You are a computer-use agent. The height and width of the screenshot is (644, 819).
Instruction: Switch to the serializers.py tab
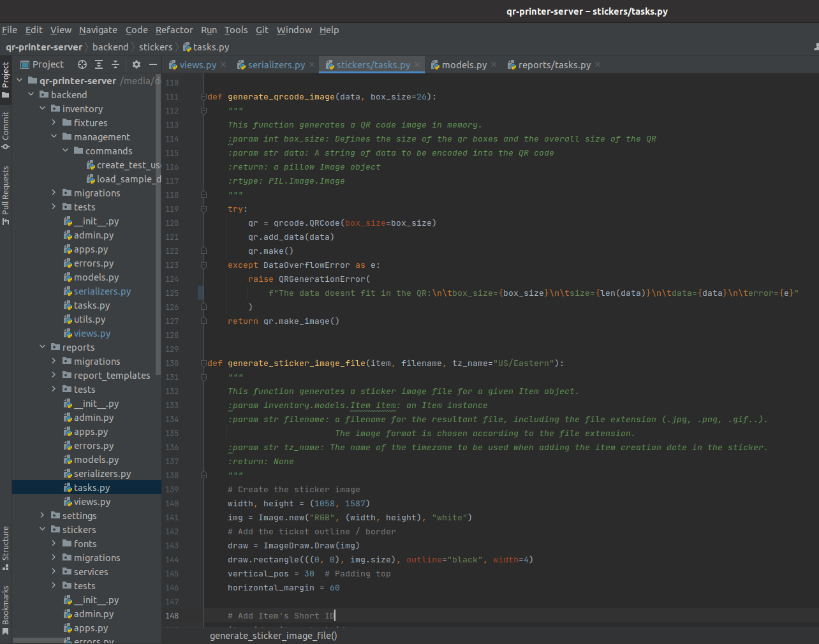[x=276, y=65]
